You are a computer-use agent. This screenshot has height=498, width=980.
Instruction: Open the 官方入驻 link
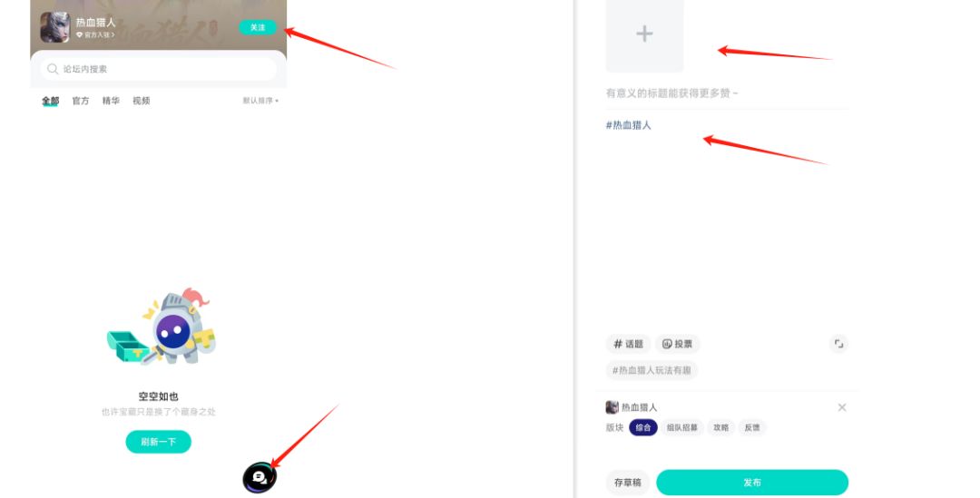95,35
